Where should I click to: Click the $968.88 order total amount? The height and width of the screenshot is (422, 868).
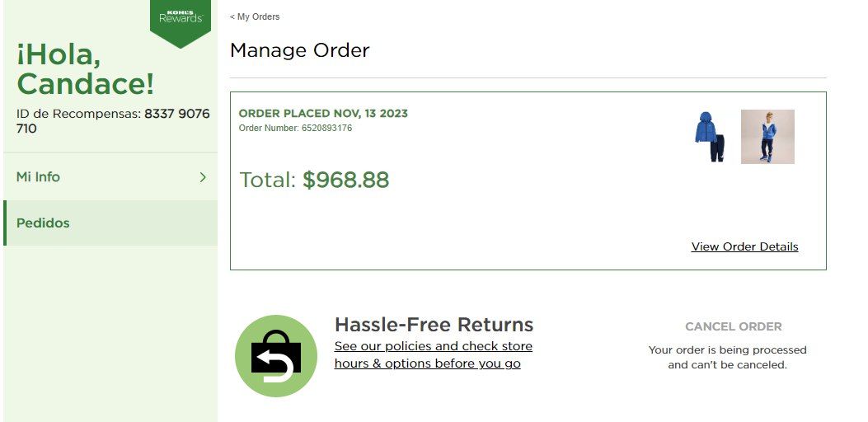pos(345,180)
